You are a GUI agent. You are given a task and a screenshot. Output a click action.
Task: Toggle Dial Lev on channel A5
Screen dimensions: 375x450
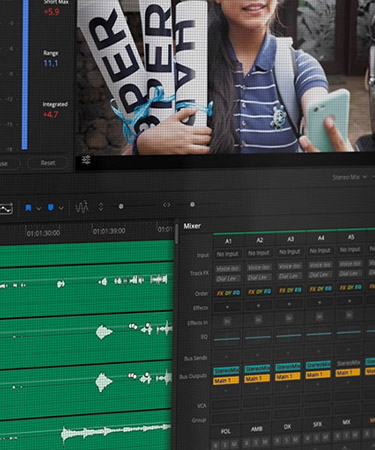[x=351, y=274]
